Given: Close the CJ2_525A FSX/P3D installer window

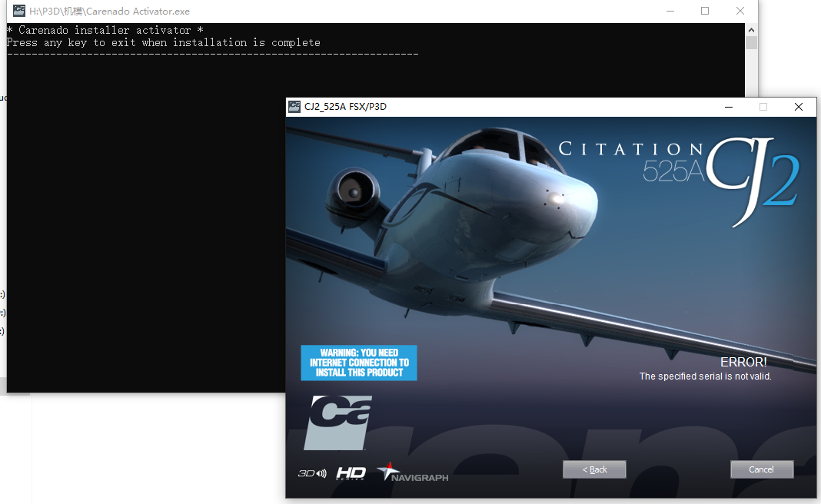Looking at the screenshot, I should 799,107.
